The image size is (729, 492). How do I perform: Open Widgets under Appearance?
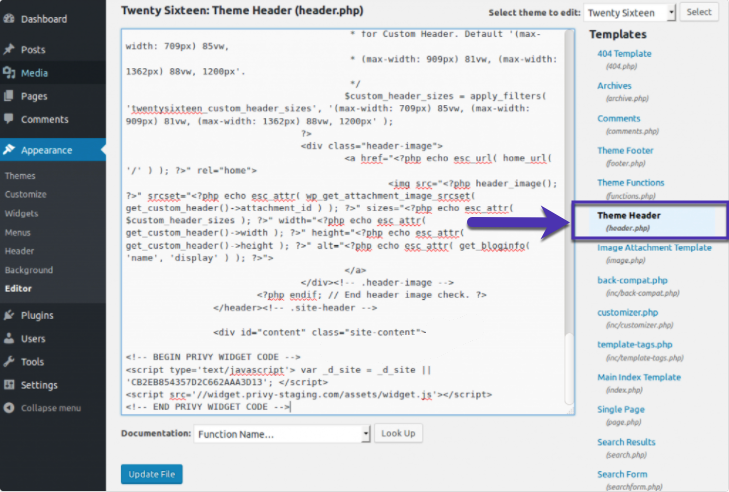point(21,213)
